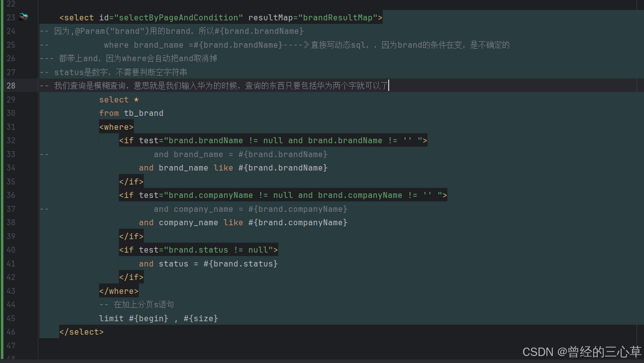This screenshot has width=644, height=363.
Task: Click line number 47 in the gutter
Action: [x=11, y=346]
